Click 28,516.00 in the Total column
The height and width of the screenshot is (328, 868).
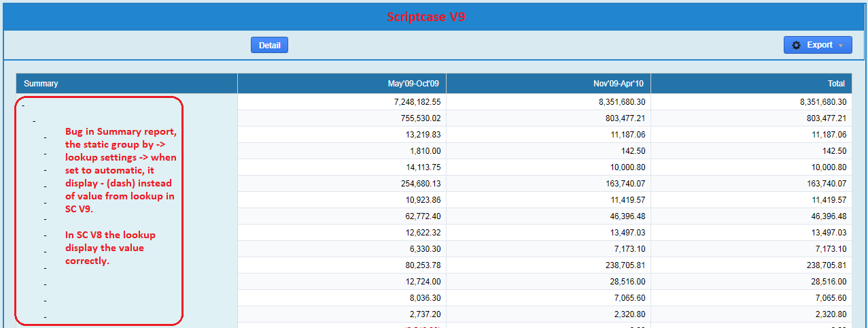(x=829, y=282)
